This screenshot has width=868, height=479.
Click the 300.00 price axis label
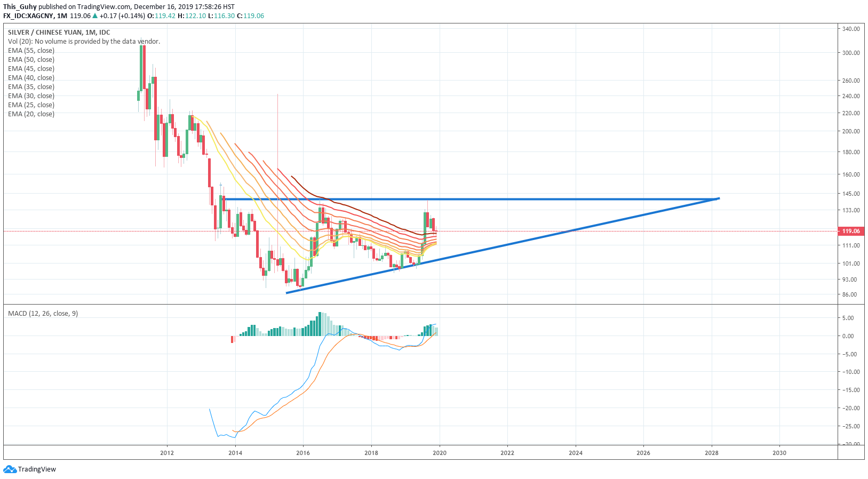click(x=851, y=53)
